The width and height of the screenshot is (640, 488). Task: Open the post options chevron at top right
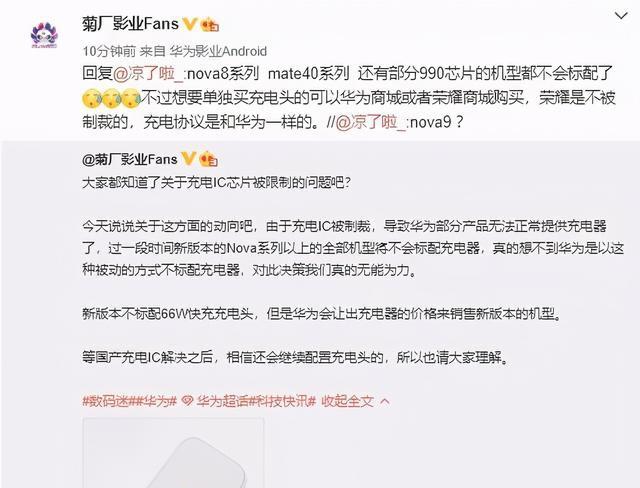click(621, 16)
